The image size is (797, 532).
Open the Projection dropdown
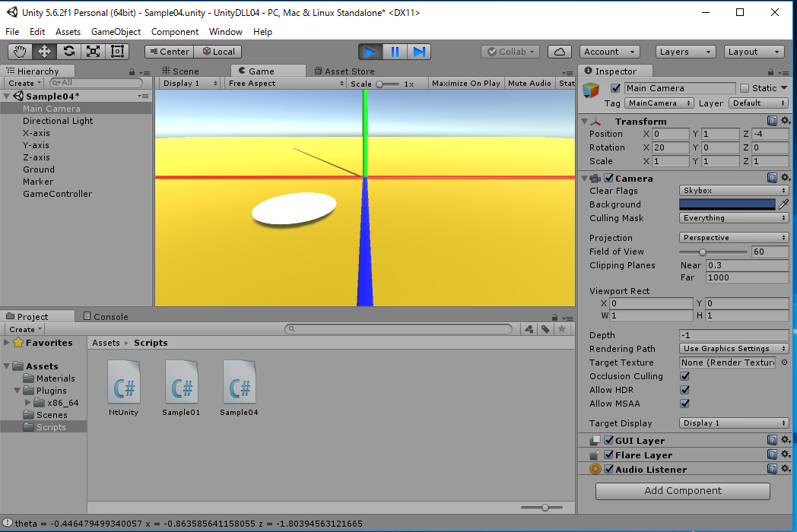point(733,238)
